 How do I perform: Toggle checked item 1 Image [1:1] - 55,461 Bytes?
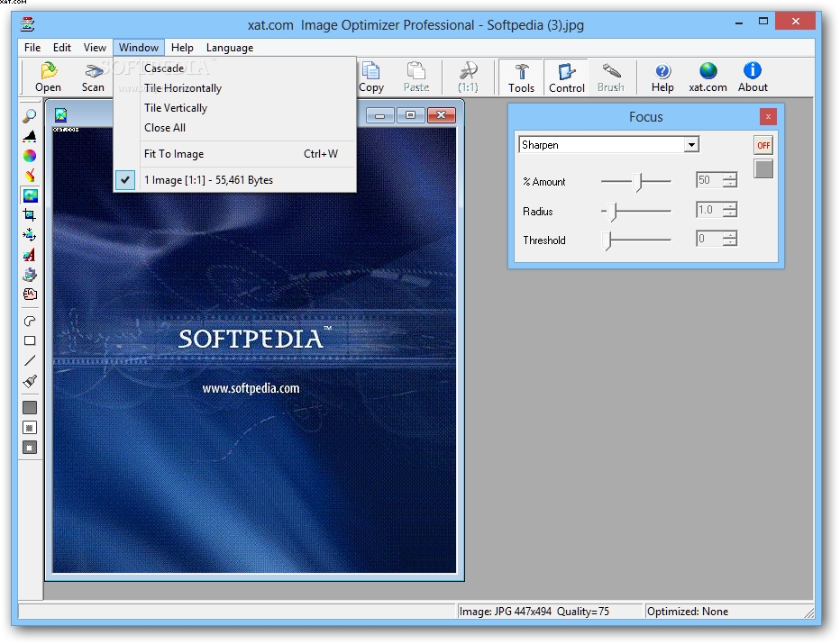[234, 180]
